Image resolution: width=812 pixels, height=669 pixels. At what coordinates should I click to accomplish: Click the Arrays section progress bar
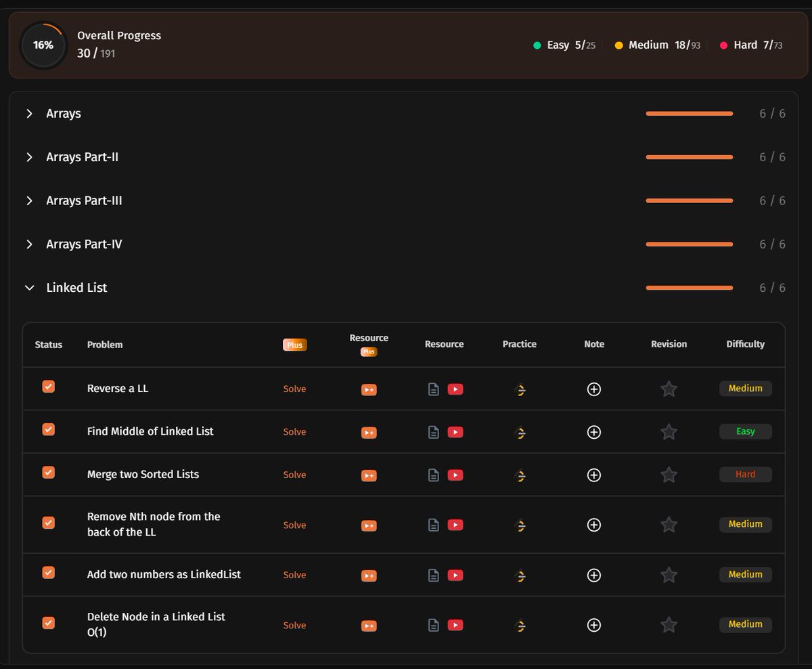690,114
